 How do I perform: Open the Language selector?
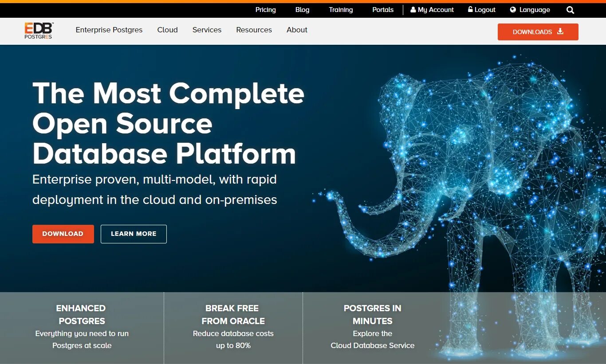click(530, 10)
